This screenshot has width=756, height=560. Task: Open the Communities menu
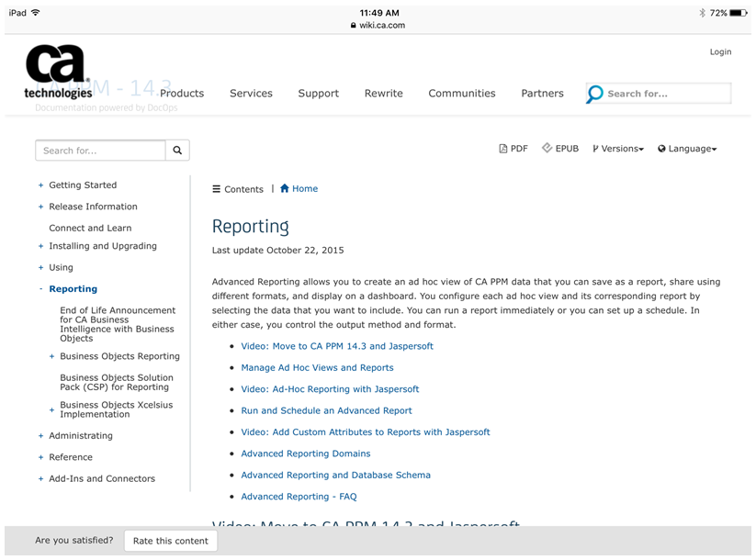[462, 93]
